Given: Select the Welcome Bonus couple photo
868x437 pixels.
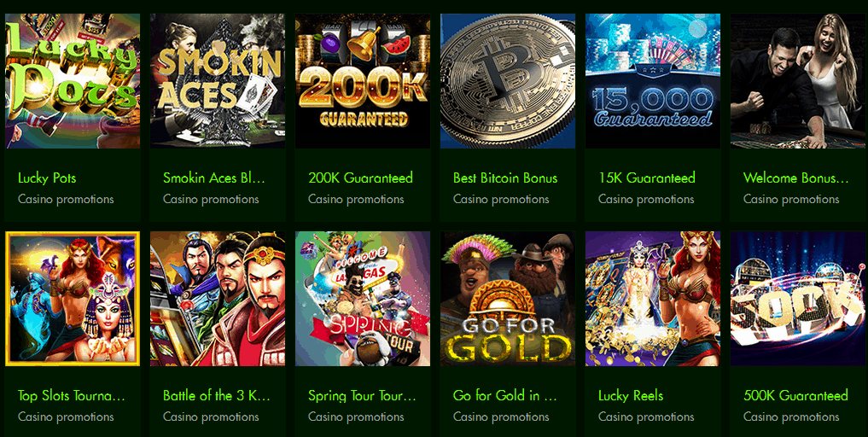Looking at the screenshot, I should click(798, 81).
